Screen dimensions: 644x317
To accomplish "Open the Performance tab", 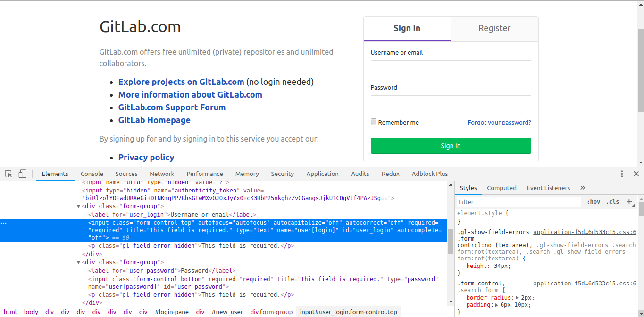I will (x=205, y=174).
